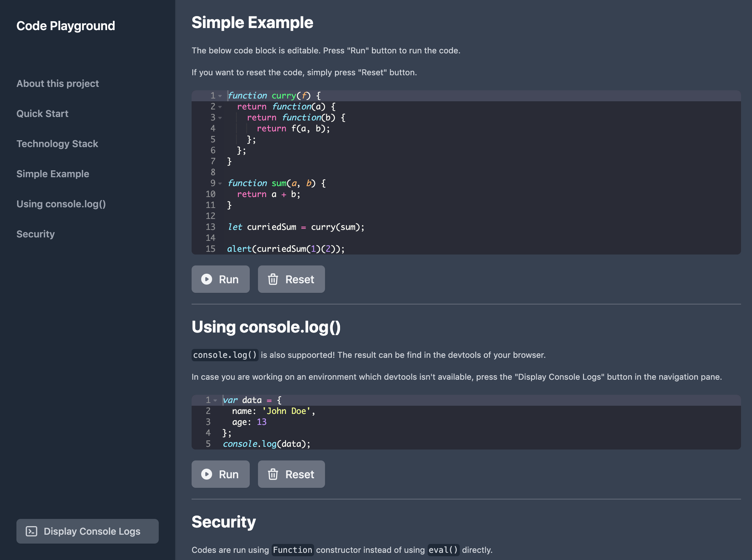This screenshot has width=752, height=560.
Task: Click terminal icon beside Display Console Logs
Action: 31,531
